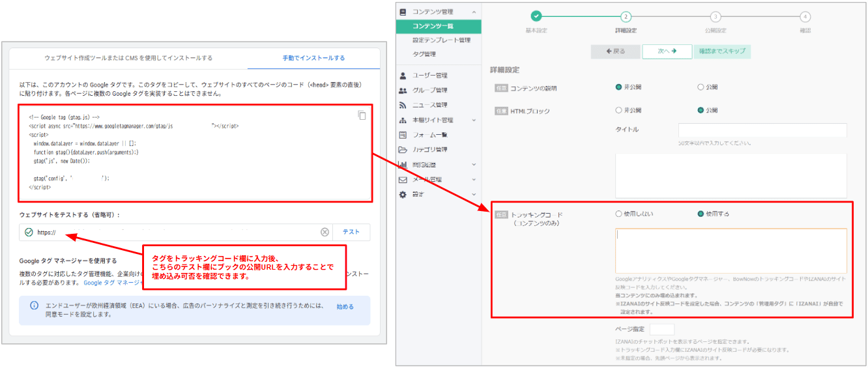Open ニュース管理 via its feed icon
Image resolution: width=868 pixels, height=368 pixels.
[x=403, y=106]
